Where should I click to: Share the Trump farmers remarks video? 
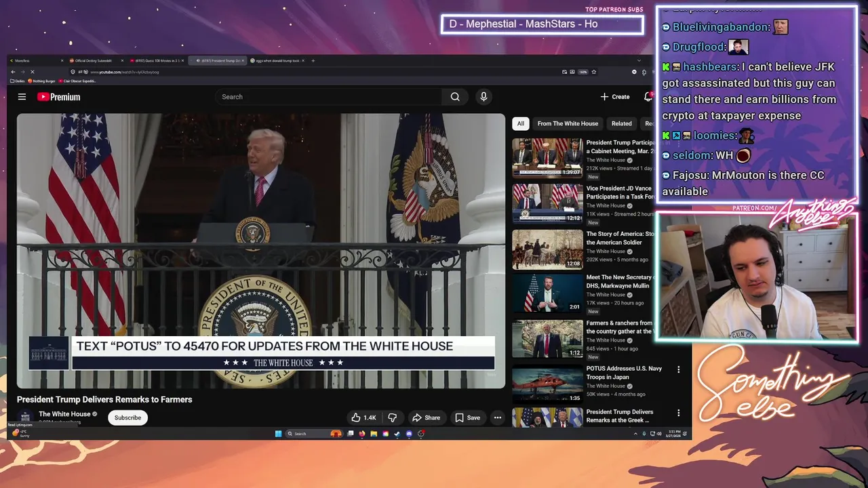coord(426,418)
